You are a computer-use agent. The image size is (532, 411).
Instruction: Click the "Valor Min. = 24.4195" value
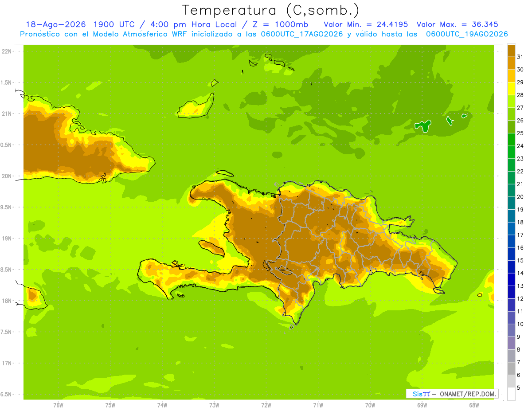tap(365, 24)
